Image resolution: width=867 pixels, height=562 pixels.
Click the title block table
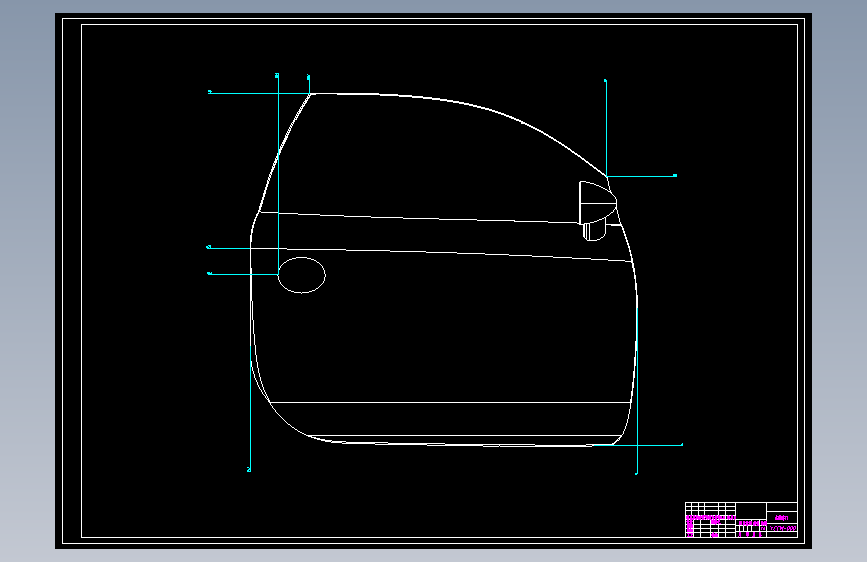pos(741,519)
